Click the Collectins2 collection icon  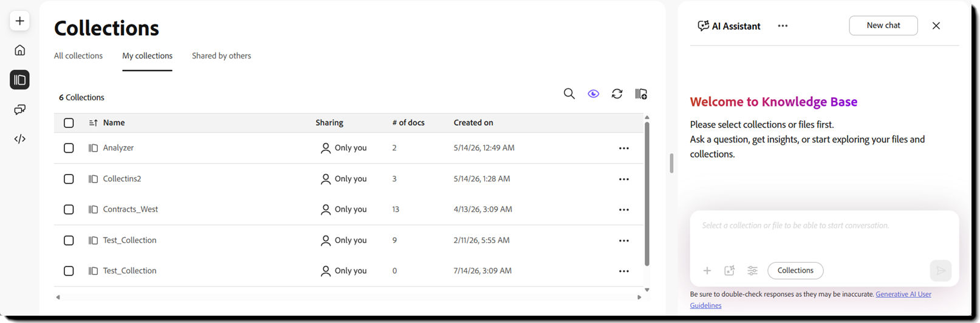point(93,179)
